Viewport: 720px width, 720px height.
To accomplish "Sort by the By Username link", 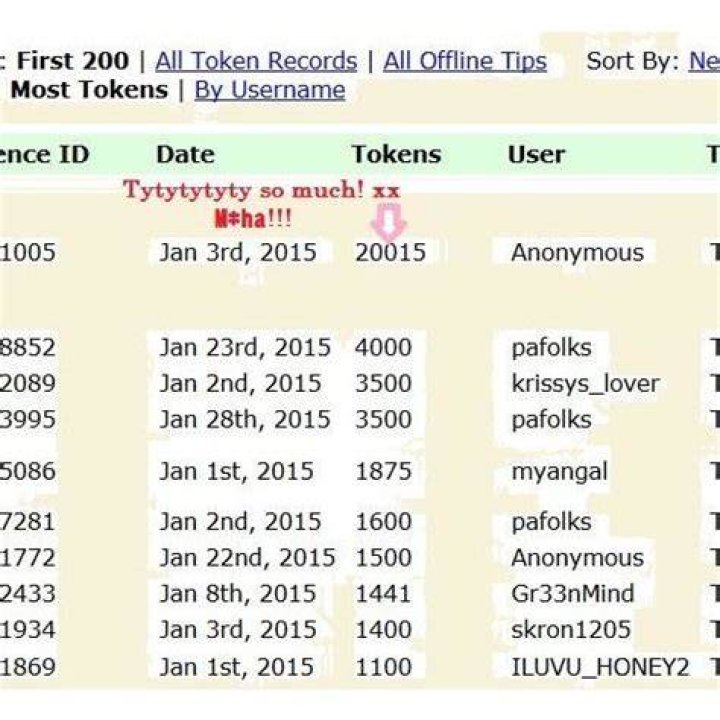I will (270, 90).
